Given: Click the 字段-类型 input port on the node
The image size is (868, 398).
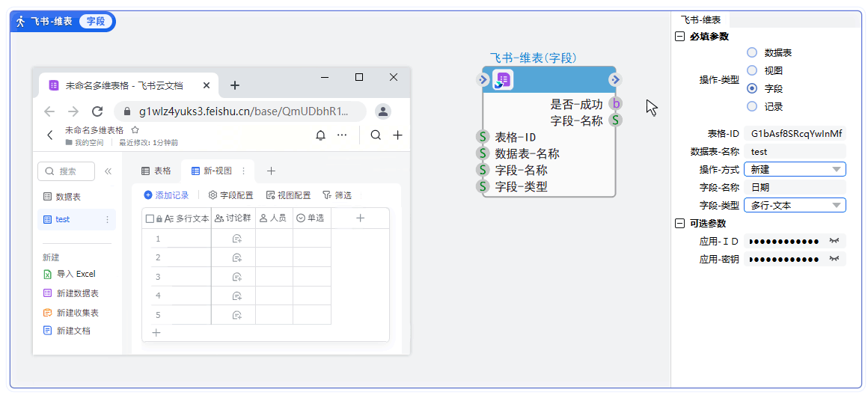Looking at the screenshot, I should click(x=483, y=186).
